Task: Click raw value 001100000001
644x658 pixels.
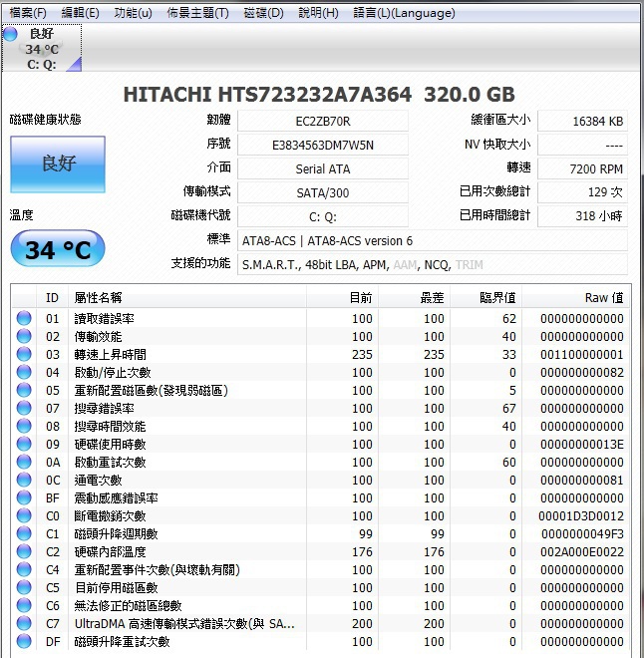Action: click(x=582, y=354)
